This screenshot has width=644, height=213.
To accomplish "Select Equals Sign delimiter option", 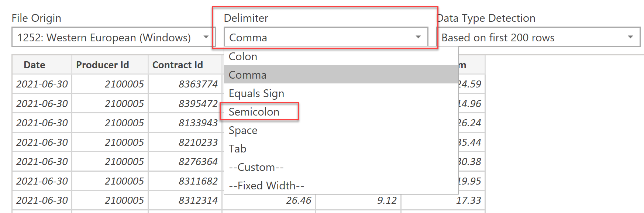I will pos(256,93).
